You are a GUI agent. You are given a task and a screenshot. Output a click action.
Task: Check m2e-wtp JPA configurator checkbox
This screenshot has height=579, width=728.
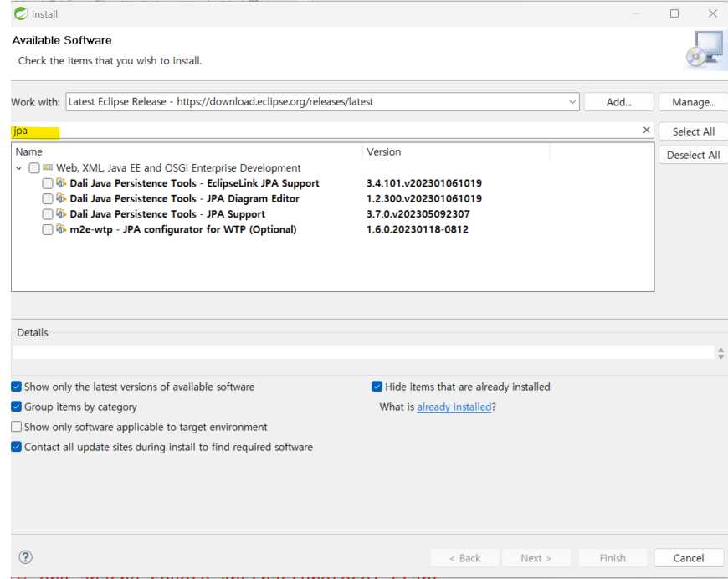[48, 229]
